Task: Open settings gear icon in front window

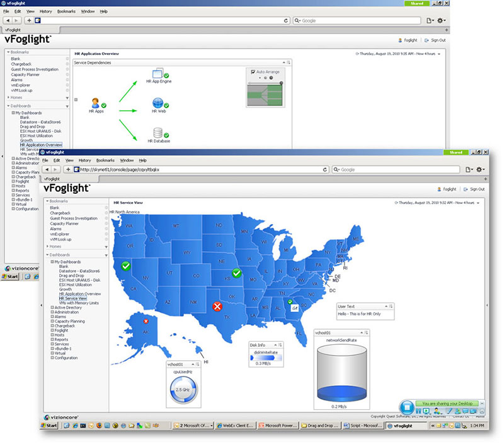Action: point(480,169)
